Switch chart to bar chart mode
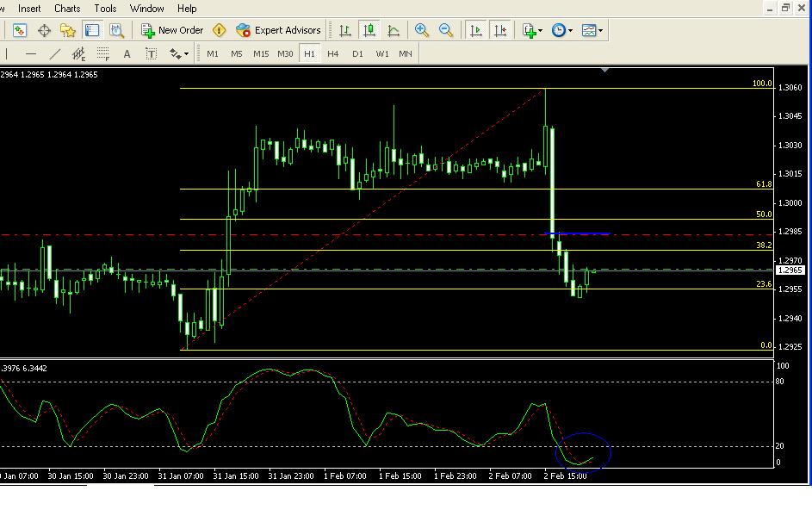The width and height of the screenshot is (812, 522). 345,30
